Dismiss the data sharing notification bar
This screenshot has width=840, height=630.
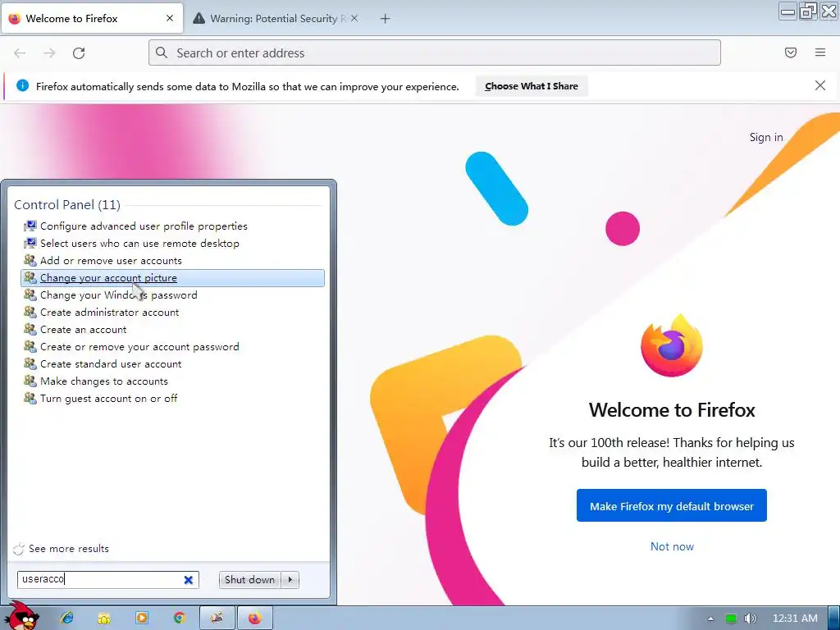(x=820, y=85)
